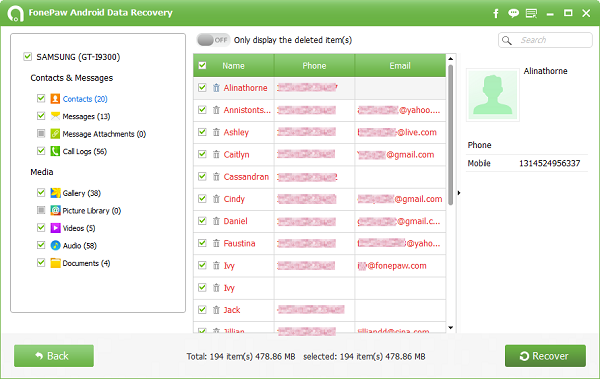Open the Videos (5) category

(x=79, y=229)
